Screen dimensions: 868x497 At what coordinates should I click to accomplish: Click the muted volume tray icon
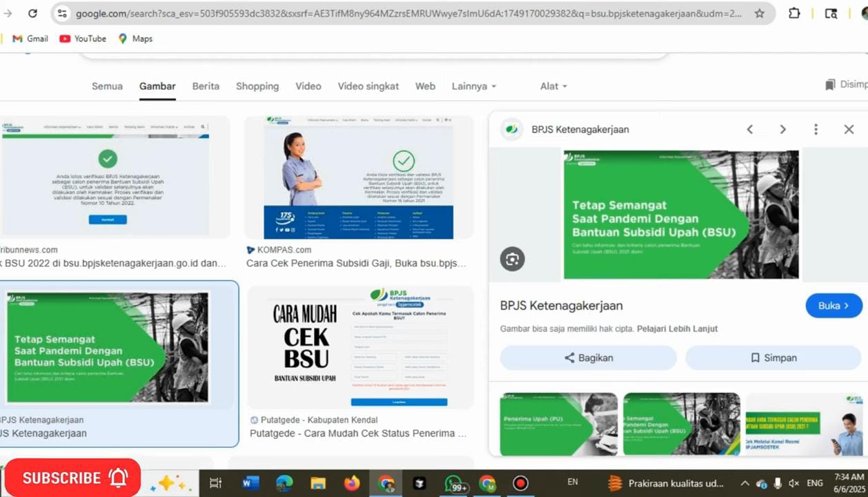tap(794, 483)
